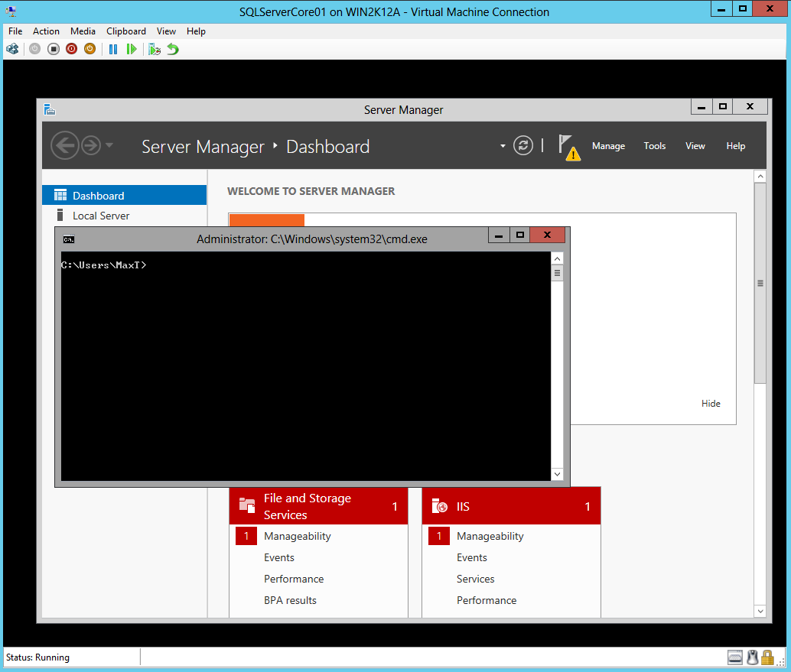The width and height of the screenshot is (791, 672).
Task: Click the mouse status bar icon
Action: pos(752,657)
